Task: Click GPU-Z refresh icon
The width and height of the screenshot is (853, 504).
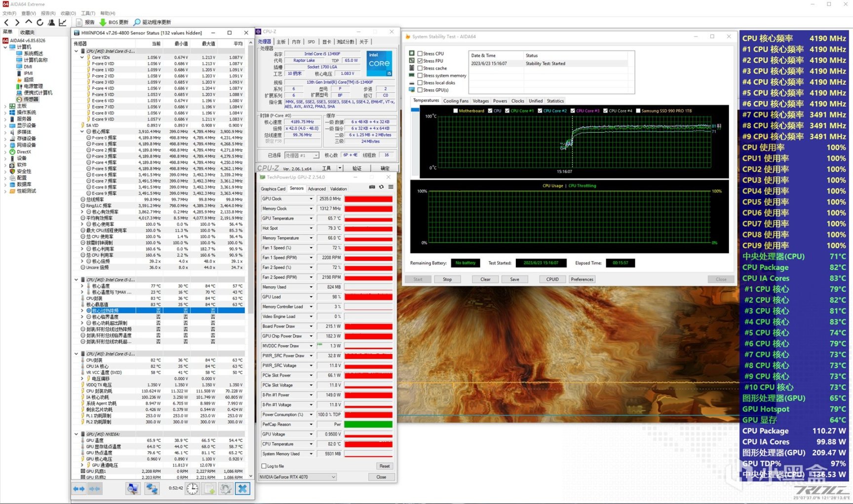Action: [381, 187]
